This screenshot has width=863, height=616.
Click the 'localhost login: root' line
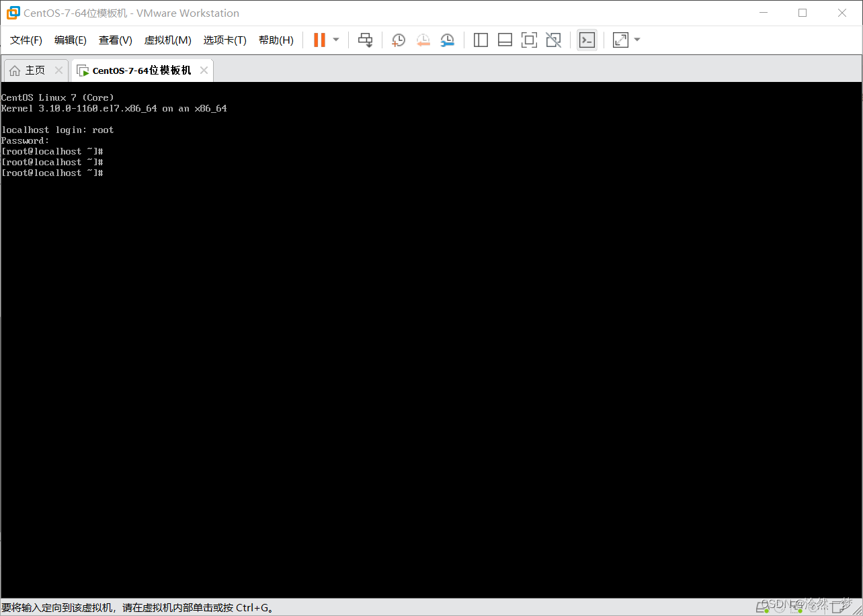click(x=58, y=130)
